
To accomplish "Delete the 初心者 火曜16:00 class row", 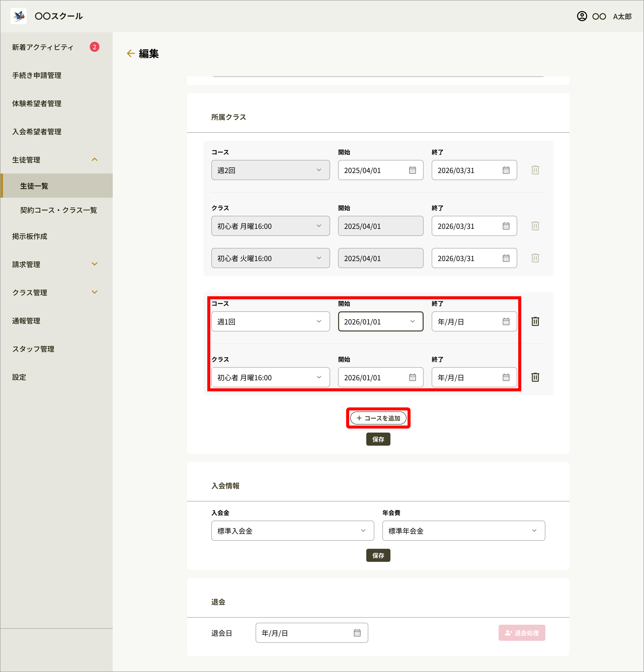I will pyautogui.click(x=535, y=258).
